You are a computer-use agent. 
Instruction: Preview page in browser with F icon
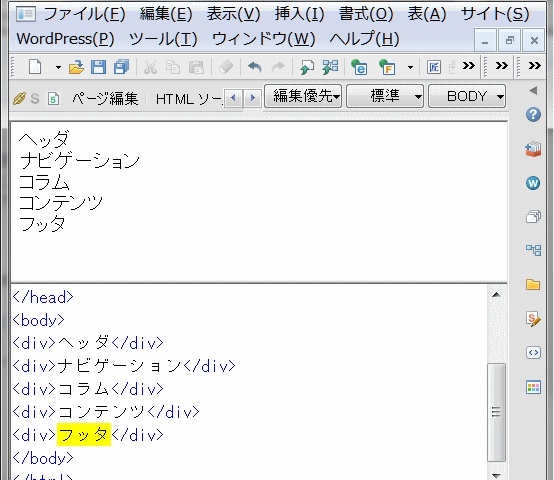click(x=387, y=67)
